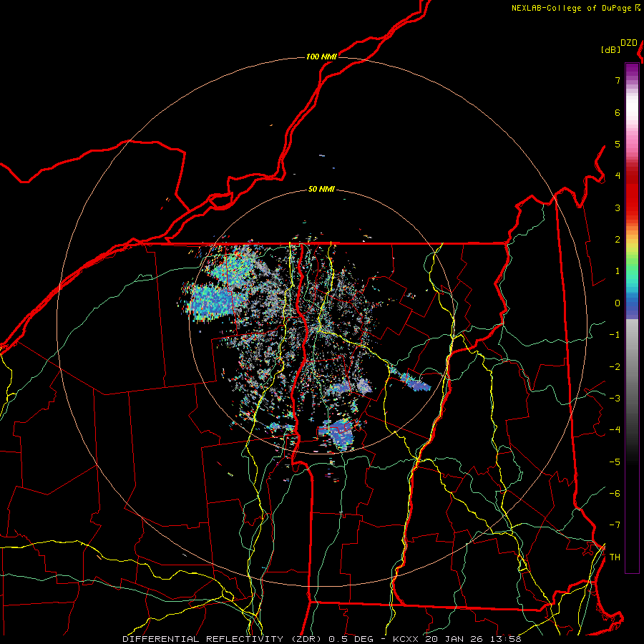The width and height of the screenshot is (644, 644).
Task: Click the 7 value on the color scale
Action: pyautogui.click(x=618, y=80)
